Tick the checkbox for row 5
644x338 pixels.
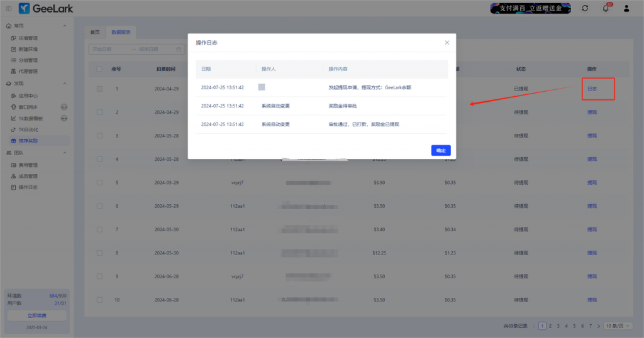99,182
